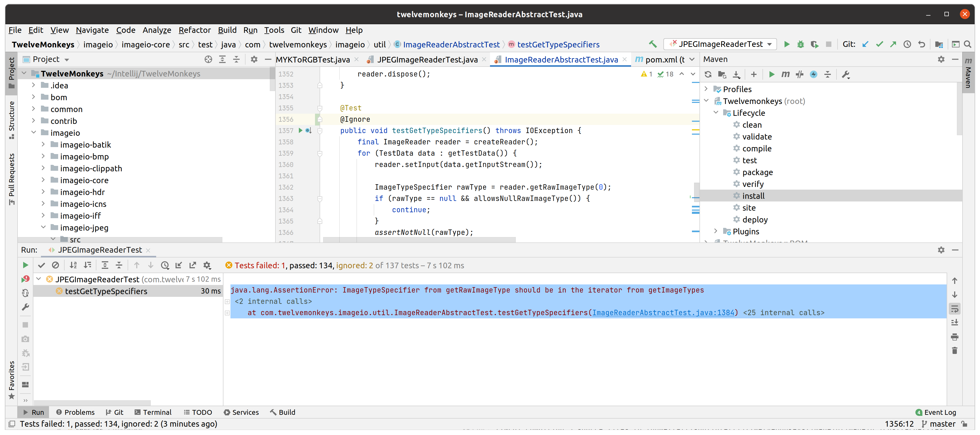Screen dimensions: 980x435
Task: Toggle Show Ignored tests filter
Action: tap(56, 265)
